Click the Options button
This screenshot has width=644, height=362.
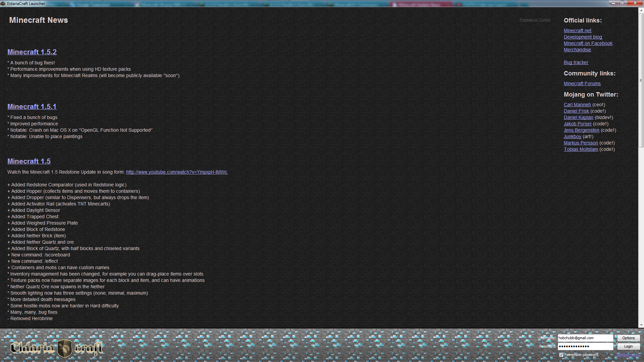point(628,338)
